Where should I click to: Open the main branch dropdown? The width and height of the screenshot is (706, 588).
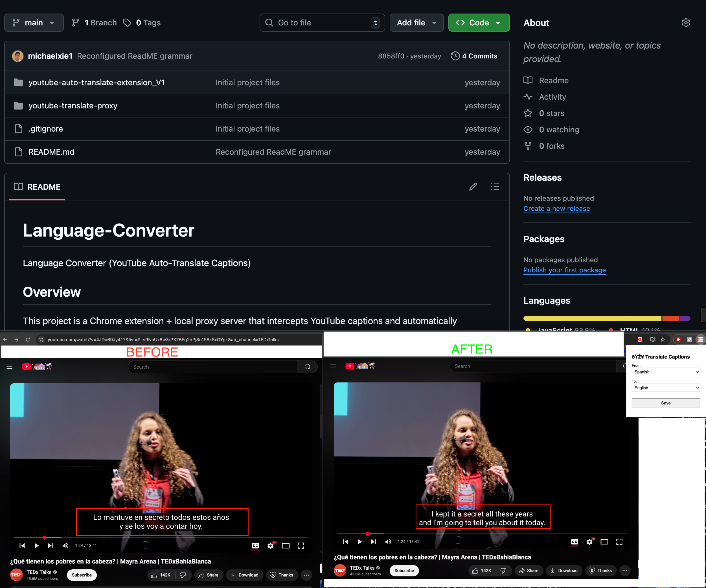click(x=34, y=23)
